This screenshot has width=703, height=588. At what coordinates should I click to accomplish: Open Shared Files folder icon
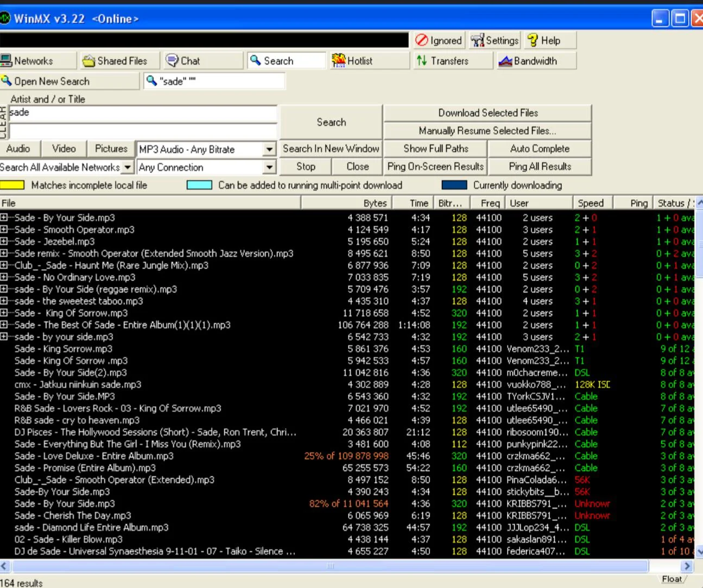[88, 61]
